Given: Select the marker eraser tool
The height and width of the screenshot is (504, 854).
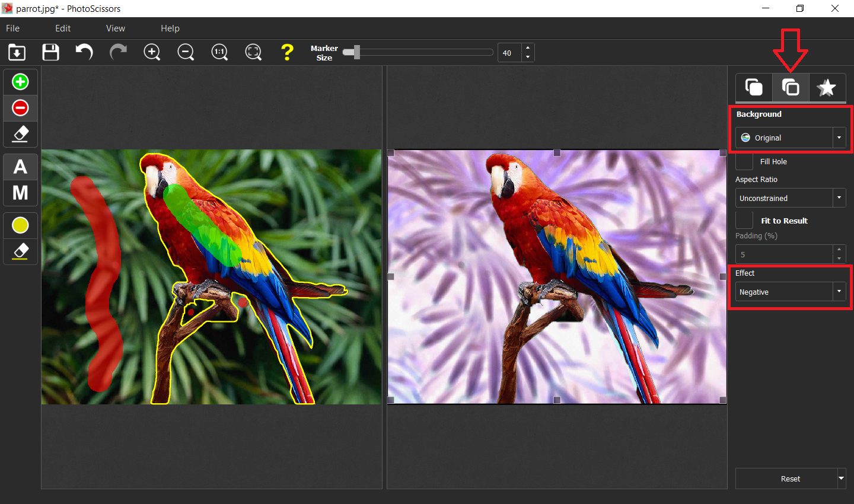Looking at the screenshot, I should coord(20,134).
